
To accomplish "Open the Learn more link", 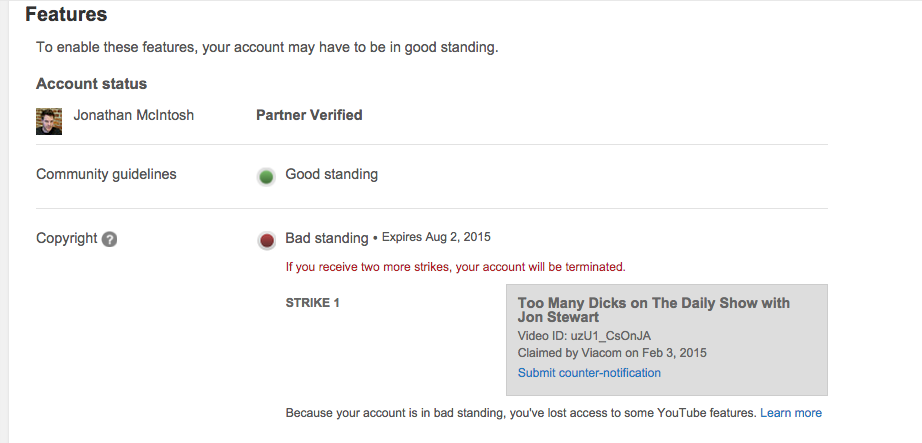I will coord(791,413).
